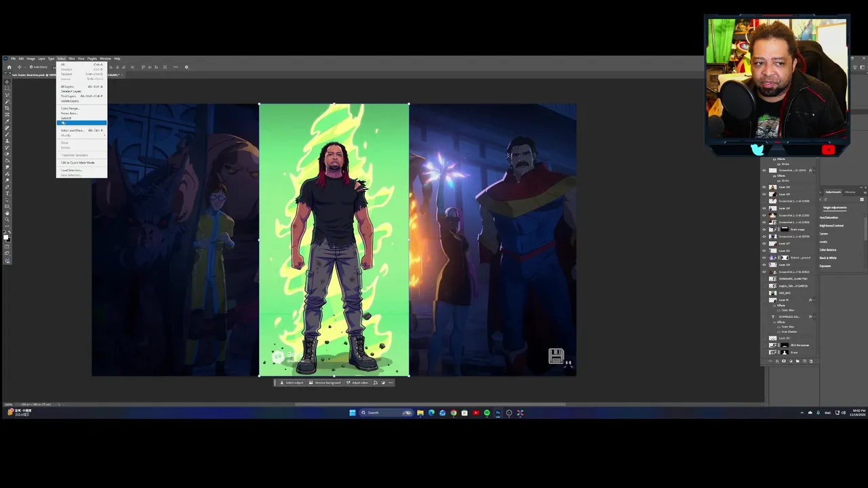Open the Filter menu

72,58
